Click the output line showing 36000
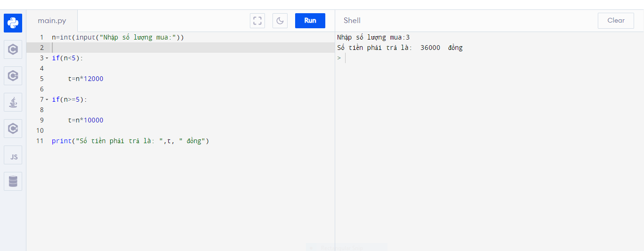The image size is (644, 251). point(400,48)
